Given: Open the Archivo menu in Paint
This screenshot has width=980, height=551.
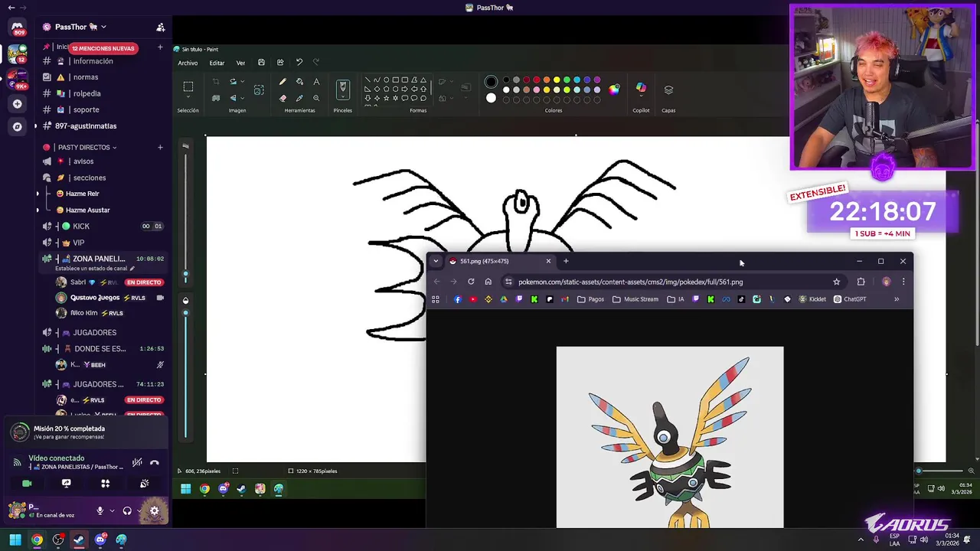Looking at the screenshot, I should pos(188,63).
